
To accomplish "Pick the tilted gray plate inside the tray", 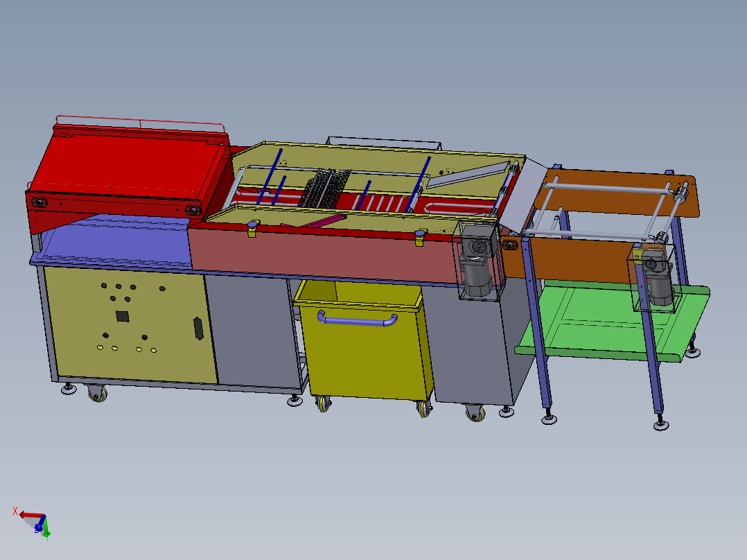I will pyautogui.click(x=467, y=175).
